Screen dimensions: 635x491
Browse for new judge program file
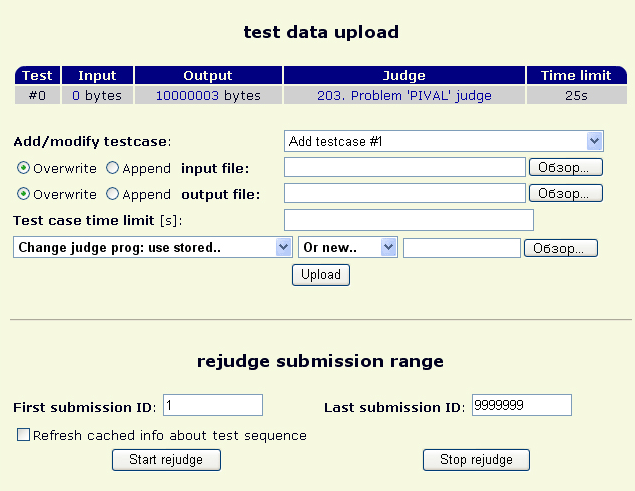[561, 248]
